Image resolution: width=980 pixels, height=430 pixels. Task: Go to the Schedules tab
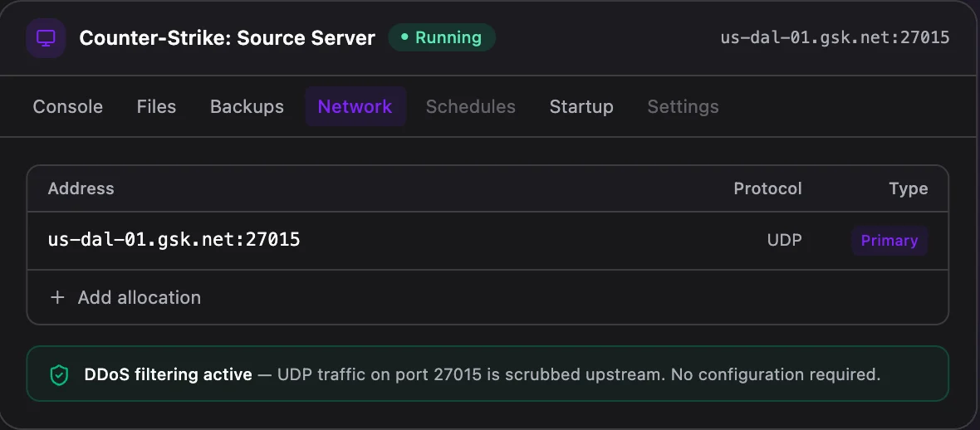click(471, 107)
